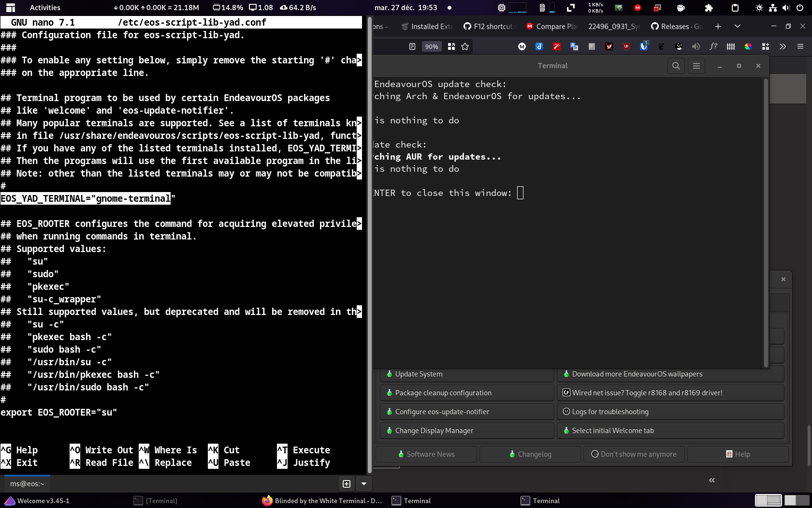Open the Welcome app Help button
The height and width of the screenshot is (508, 812).
(738, 454)
